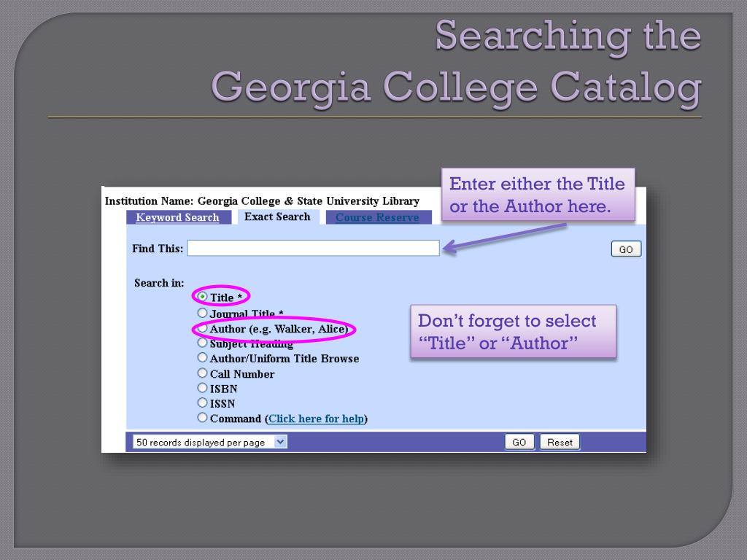This screenshot has height=560, width=747.
Task: Open the records displayed per page dropdown
Action: tap(209, 442)
